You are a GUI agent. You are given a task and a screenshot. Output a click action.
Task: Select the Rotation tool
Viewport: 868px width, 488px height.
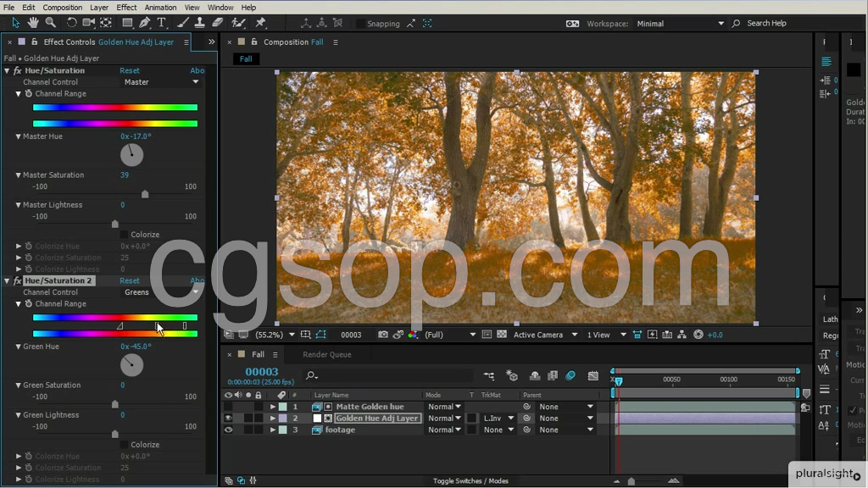(x=71, y=23)
